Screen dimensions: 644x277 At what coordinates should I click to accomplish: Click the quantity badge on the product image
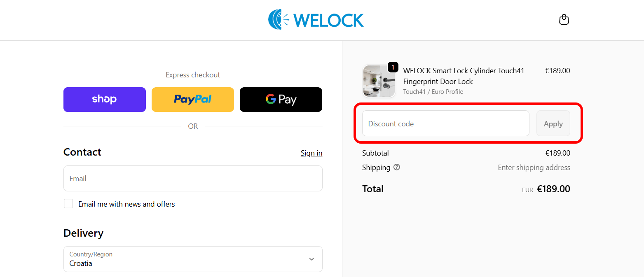393,67
